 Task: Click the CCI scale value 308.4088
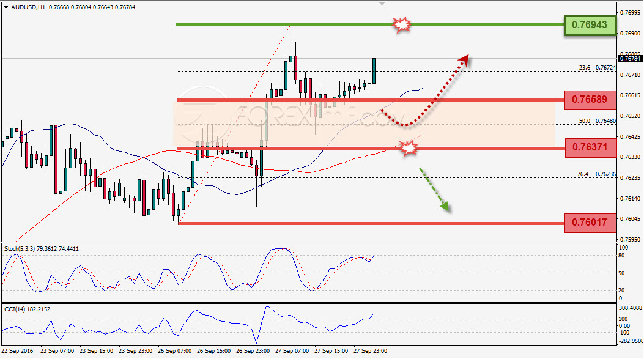coord(630,308)
